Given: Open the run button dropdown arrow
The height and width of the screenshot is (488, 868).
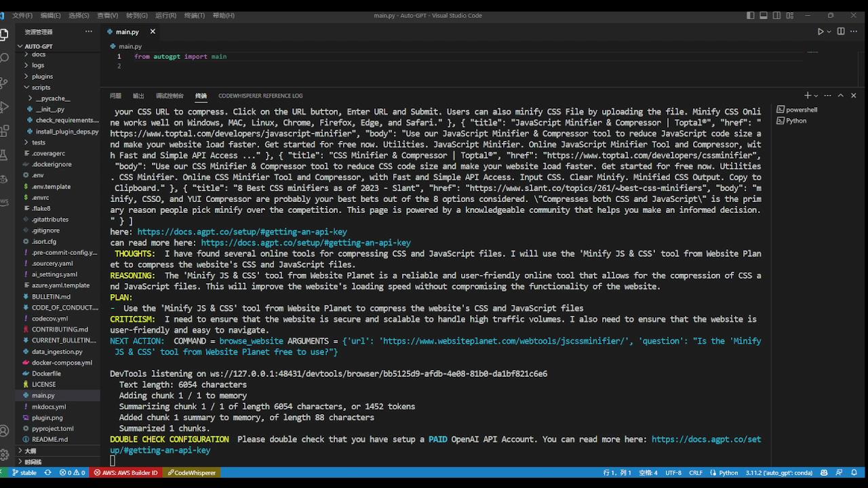Looking at the screenshot, I should click(829, 31).
